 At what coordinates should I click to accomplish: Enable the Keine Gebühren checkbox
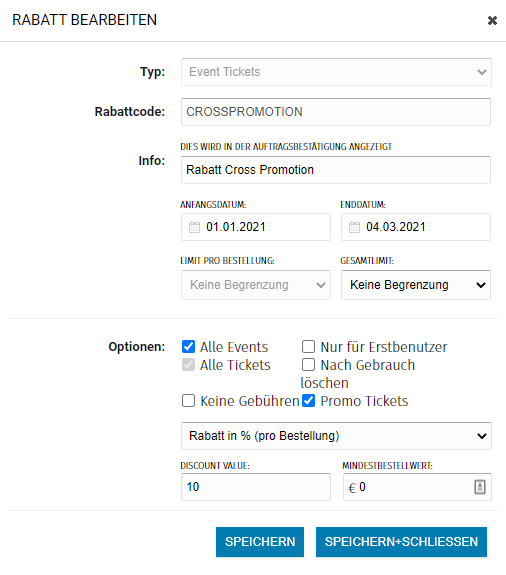click(x=188, y=401)
